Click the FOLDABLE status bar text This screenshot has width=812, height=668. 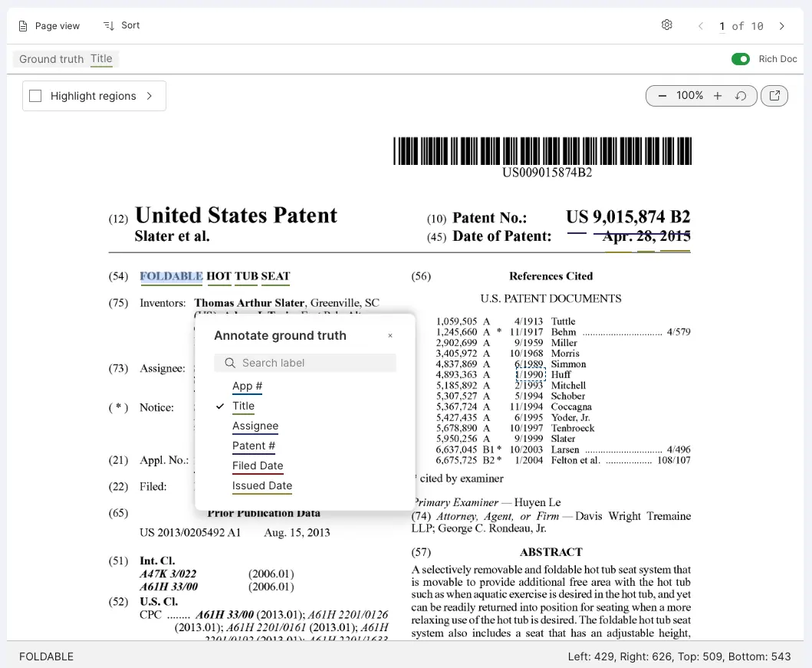47,656
